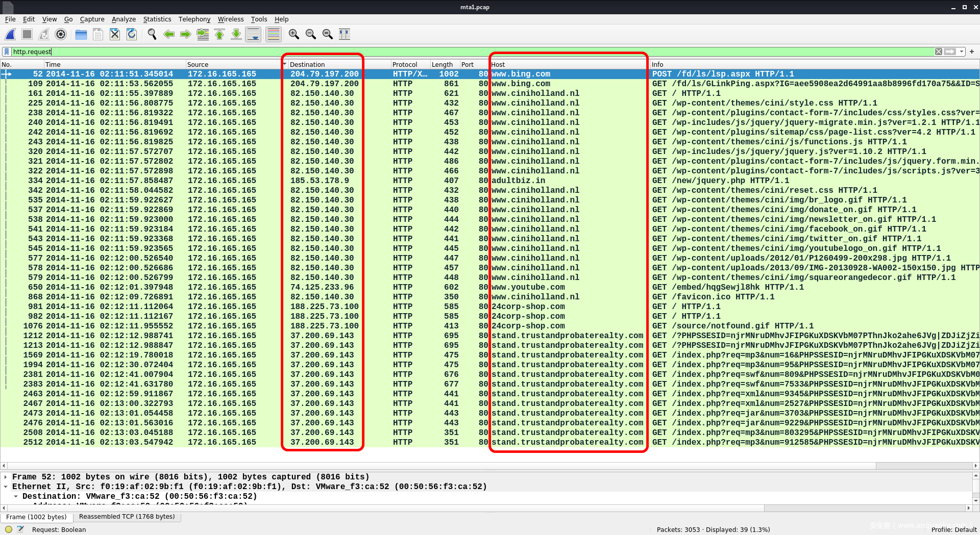This screenshot has height=535, width=980.
Task: Open the Statistics menu
Action: [x=157, y=19]
